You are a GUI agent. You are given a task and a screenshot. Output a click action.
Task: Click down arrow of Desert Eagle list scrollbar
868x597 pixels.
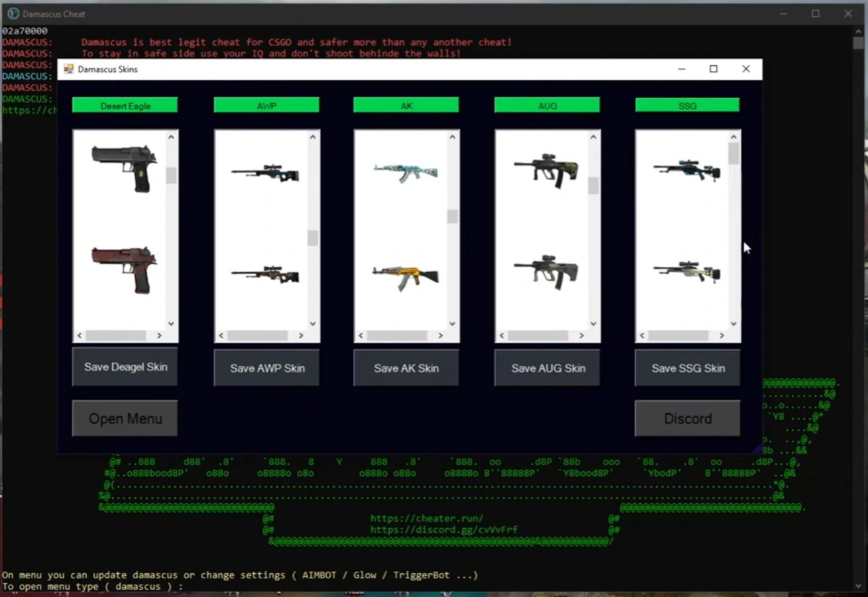(171, 323)
